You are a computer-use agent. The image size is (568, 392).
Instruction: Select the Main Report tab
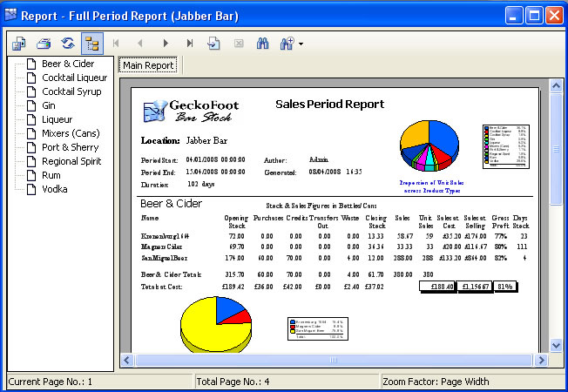coord(147,65)
